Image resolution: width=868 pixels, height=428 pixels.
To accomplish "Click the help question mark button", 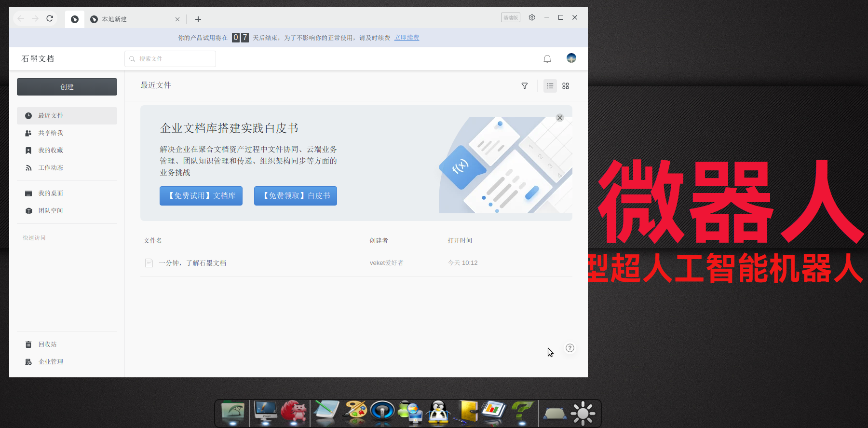I will (570, 348).
